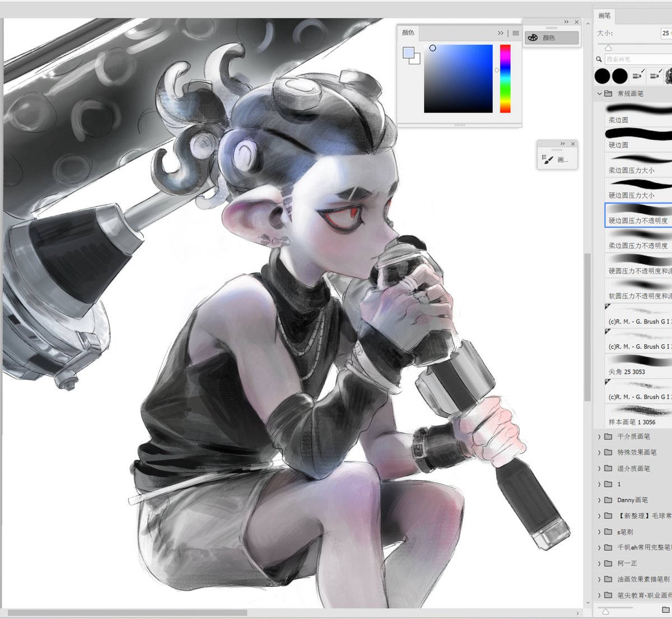Click the canvas vertical scrollbar thumb
Image resolution: width=672 pixels, height=619 pixels.
(x=587, y=327)
